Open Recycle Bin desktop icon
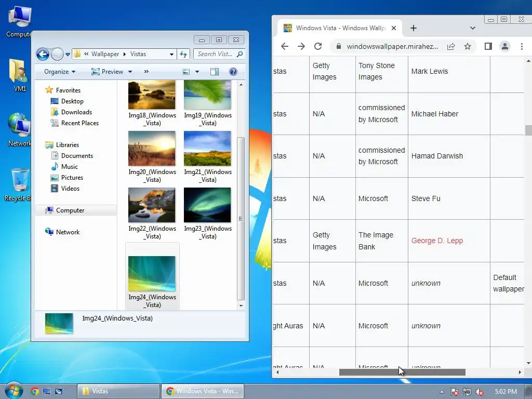This screenshot has height=399, width=532. 19,185
